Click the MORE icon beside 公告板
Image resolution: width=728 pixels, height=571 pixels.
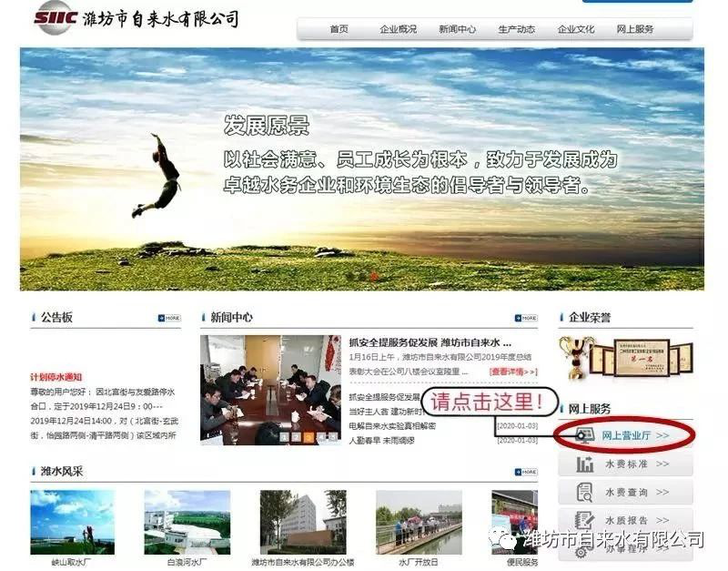pos(169,319)
